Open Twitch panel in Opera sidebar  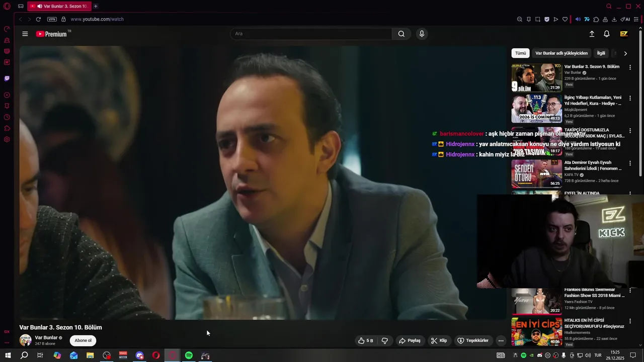pyautogui.click(x=7, y=78)
